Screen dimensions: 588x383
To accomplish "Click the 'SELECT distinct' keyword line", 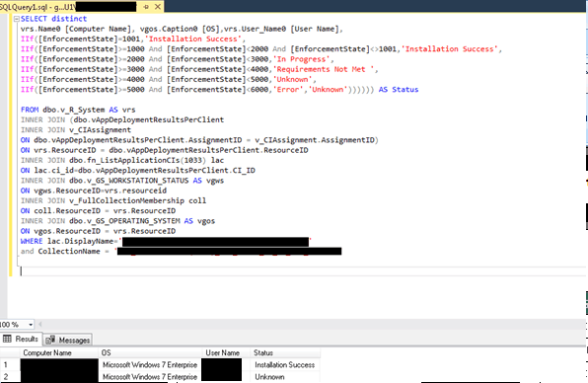I will click(x=53, y=19).
